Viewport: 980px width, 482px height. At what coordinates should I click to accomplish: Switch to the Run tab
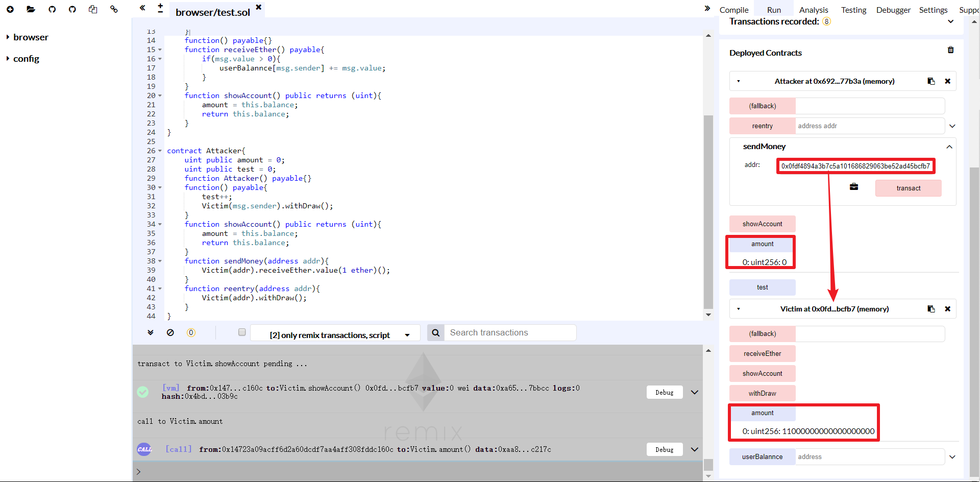tap(774, 10)
